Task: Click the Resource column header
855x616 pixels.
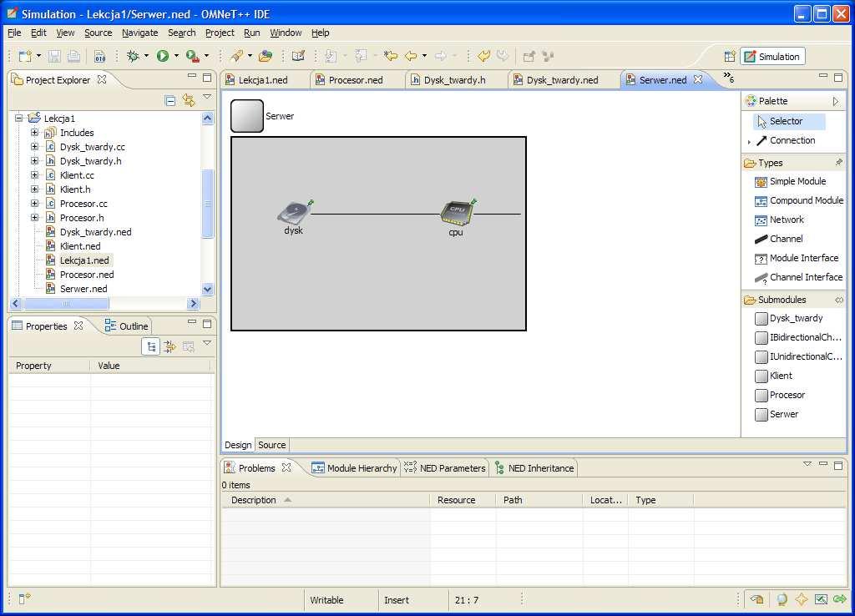Action: 463,500
